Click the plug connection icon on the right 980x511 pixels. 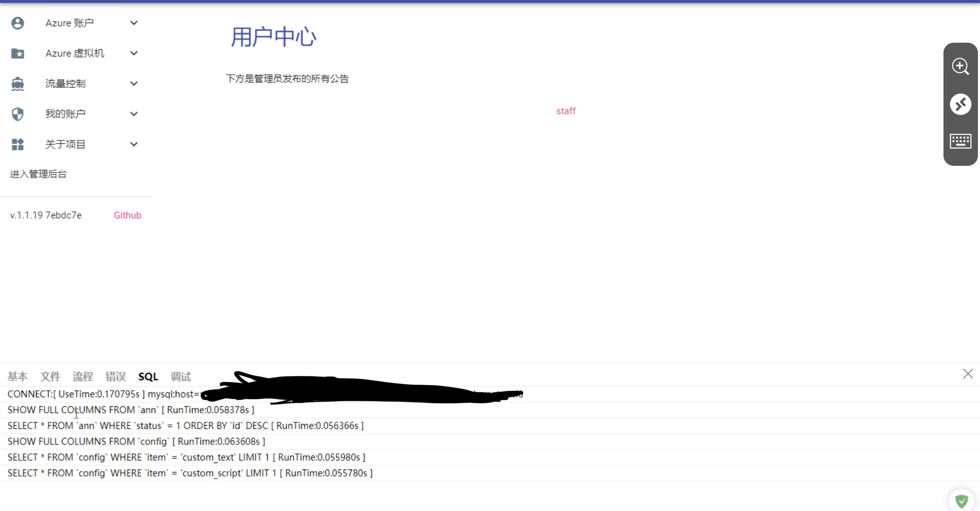pos(960,104)
